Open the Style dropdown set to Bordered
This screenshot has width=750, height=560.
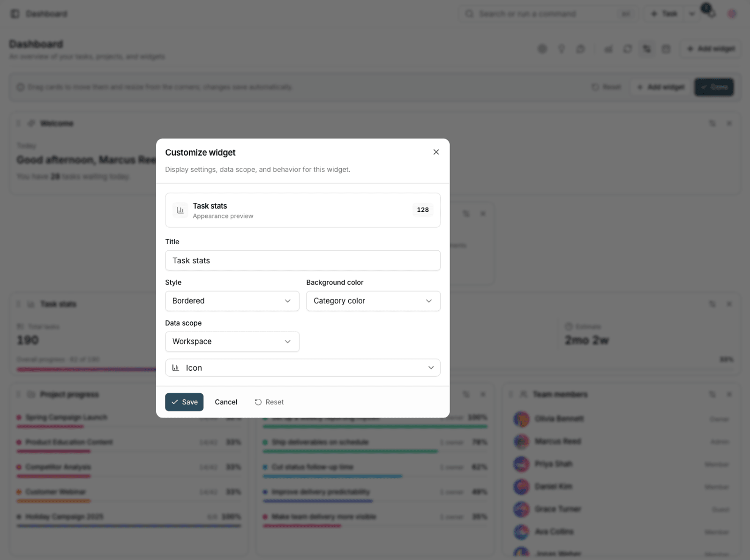pyautogui.click(x=232, y=301)
